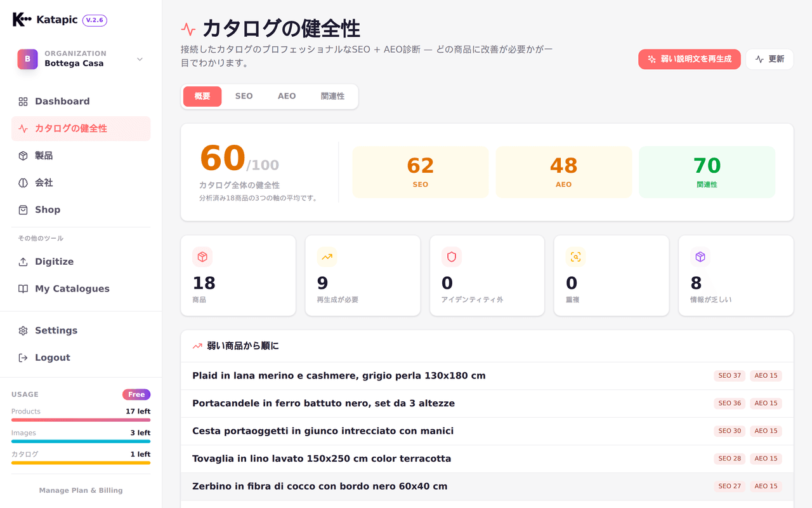Open the Tovaglia in lino lavato row
The height and width of the screenshot is (508, 812).
(487, 458)
